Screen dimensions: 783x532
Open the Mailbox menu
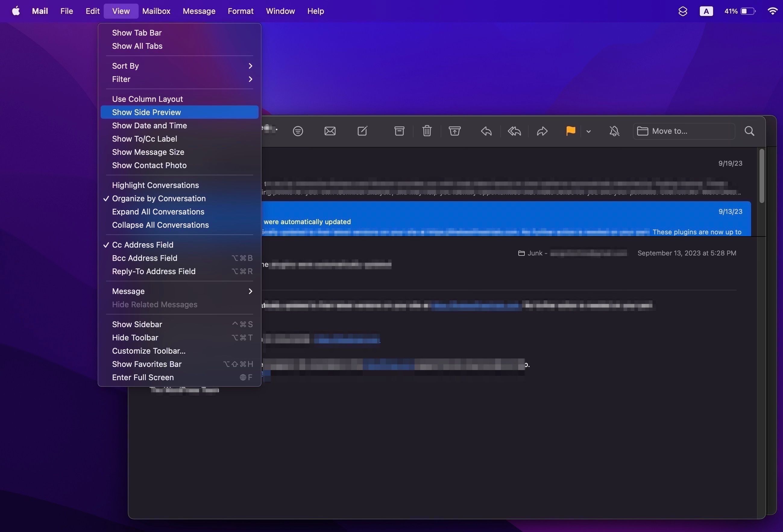tap(156, 11)
